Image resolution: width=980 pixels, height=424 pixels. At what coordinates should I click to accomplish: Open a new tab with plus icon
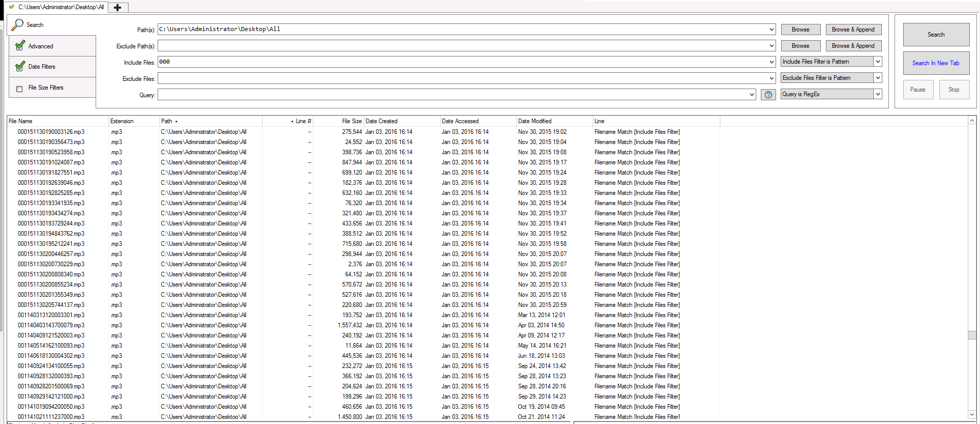pos(117,7)
